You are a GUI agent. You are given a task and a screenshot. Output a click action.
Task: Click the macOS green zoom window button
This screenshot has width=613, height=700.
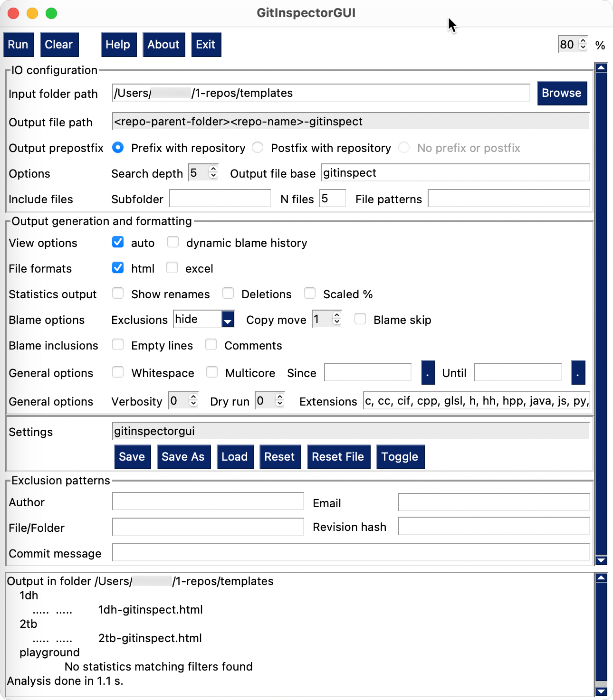point(51,13)
